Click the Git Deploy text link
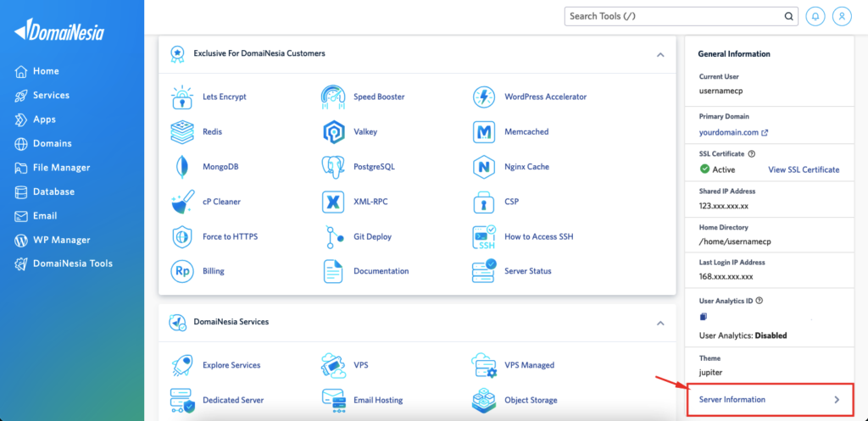This screenshot has width=868, height=421. [373, 237]
